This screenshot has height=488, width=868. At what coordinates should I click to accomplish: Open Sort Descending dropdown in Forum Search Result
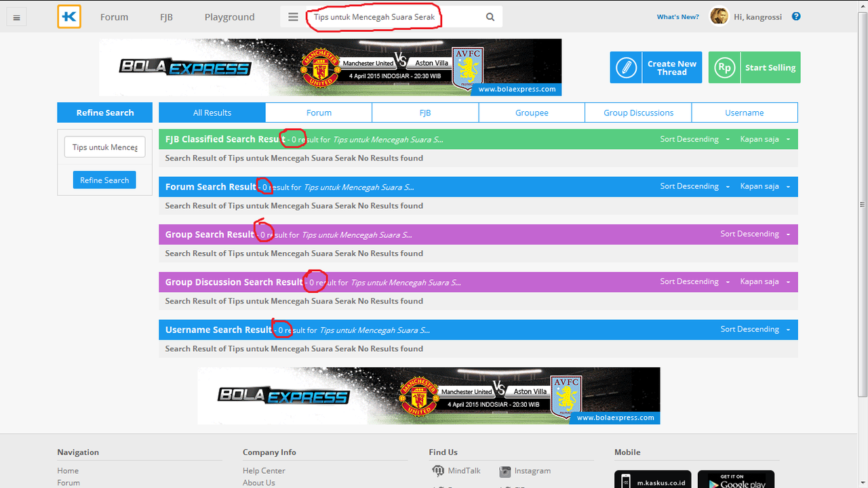[694, 186]
